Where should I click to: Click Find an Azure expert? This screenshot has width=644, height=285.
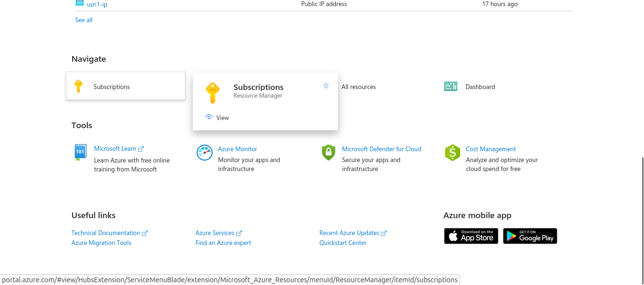[223, 243]
